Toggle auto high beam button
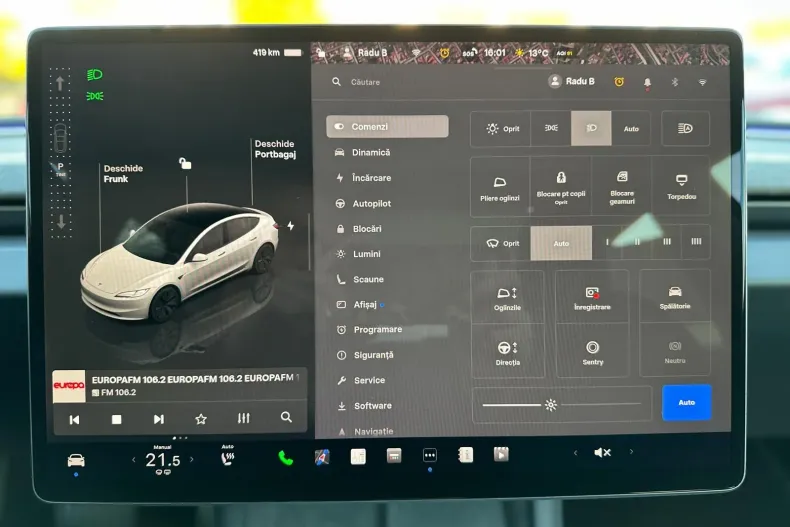The width and height of the screenshot is (790, 527). pos(685,128)
